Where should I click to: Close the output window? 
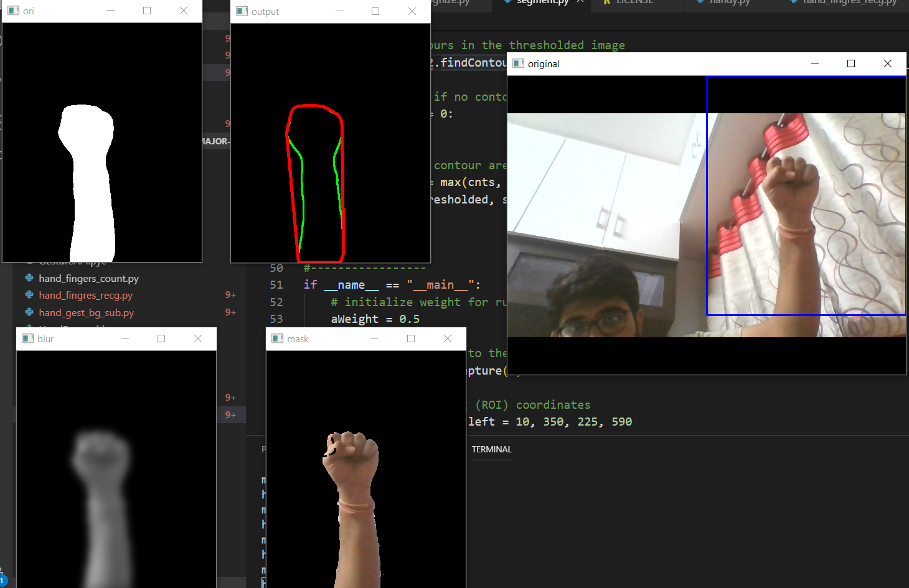tap(412, 11)
